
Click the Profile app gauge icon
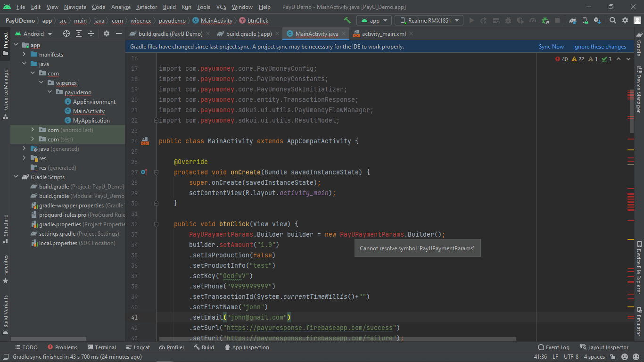[533, 20]
